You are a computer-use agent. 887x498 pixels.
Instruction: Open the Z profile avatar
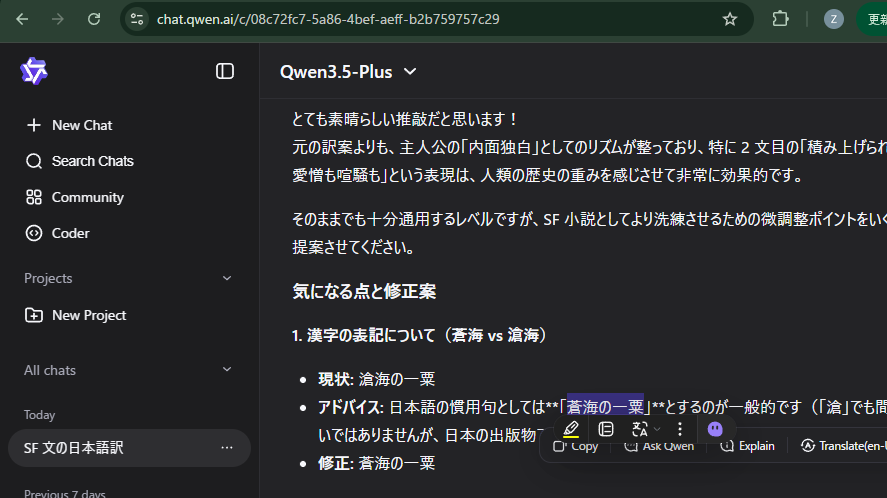tap(833, 19)
